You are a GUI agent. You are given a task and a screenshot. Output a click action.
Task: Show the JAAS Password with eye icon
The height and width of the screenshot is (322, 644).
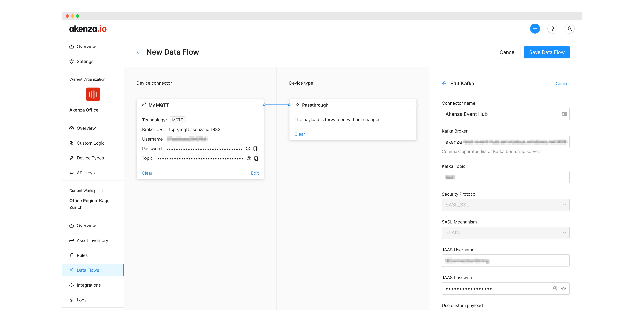tap(563, 288)
